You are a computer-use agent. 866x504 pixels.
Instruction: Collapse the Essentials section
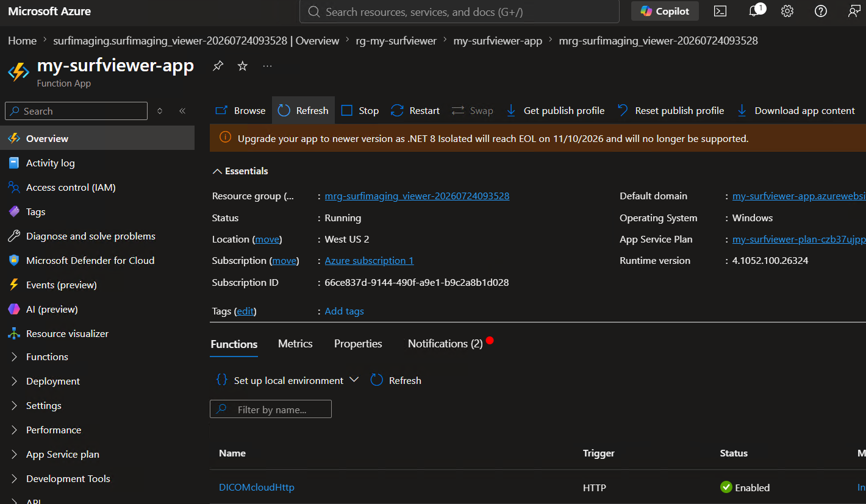(240, 171)
